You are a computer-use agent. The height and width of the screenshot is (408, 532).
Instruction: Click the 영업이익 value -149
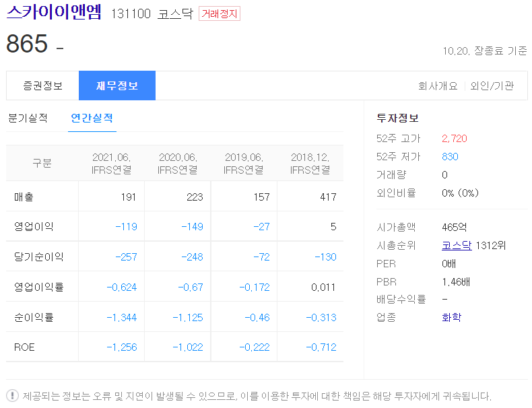pos(192,226)
